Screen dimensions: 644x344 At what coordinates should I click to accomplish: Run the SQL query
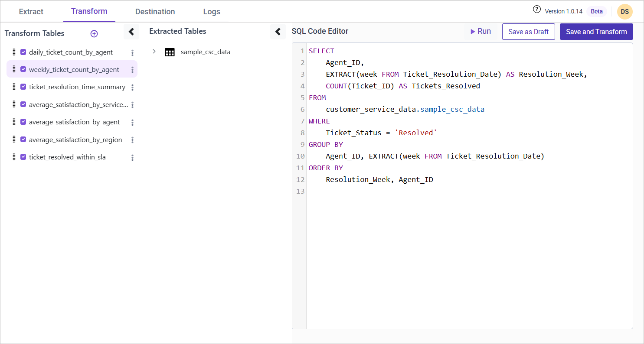(x=481, y=32)
